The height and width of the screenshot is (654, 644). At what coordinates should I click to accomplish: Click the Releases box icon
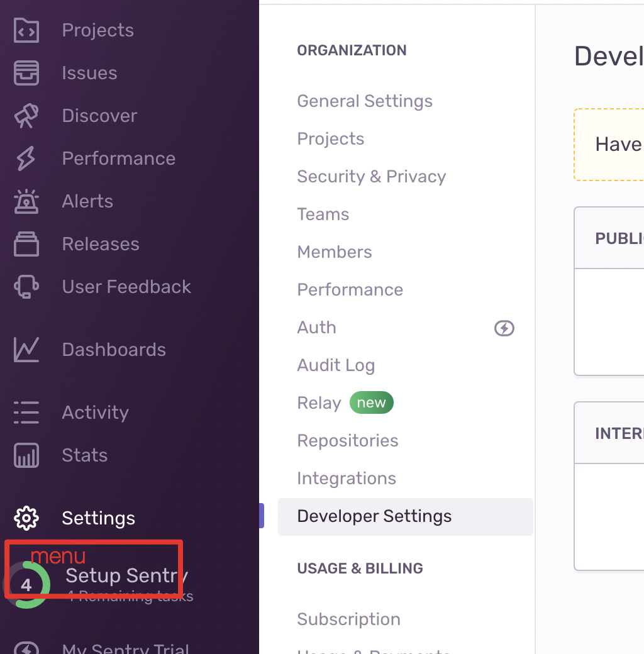tap(26, 244)
